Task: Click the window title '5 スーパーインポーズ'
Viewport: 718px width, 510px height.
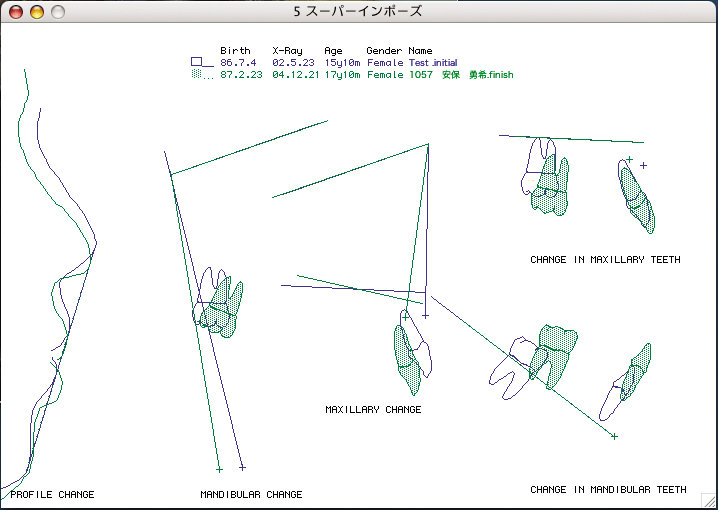Action: coord(358,11)
